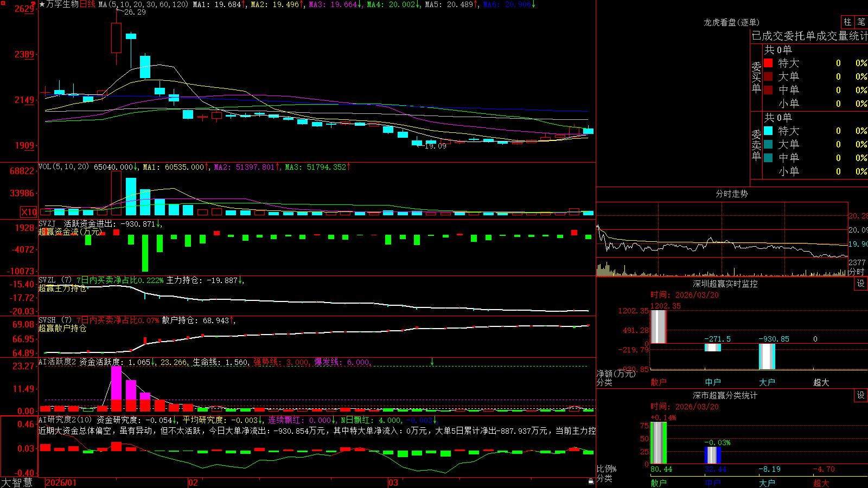Open 设 settings for 深市超赢分类统计
Viewport: 868px width, 488px height.
pyautogui.click(x=861, y=395)
